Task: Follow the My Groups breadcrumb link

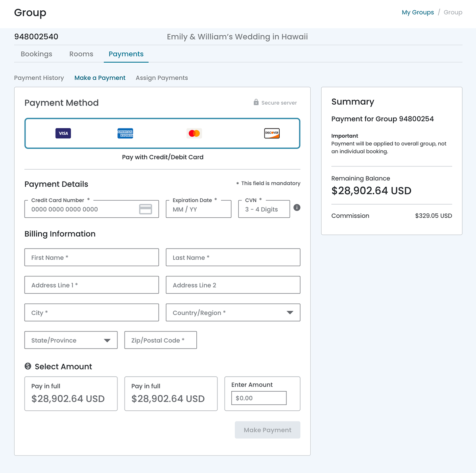Action: (418, 12)
